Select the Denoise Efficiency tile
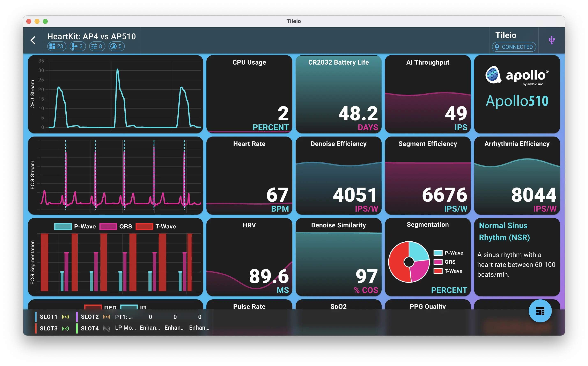 pos(339,176)
